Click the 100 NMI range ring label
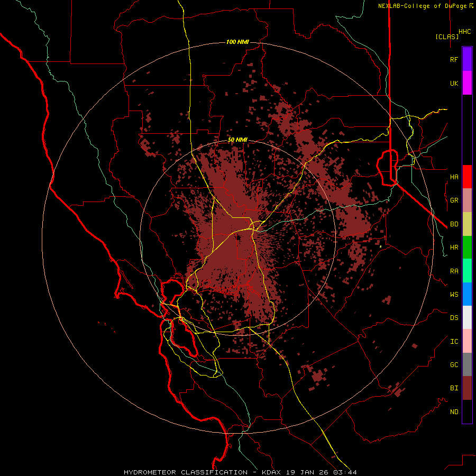The image size is (476, 476). tap(237, 42)
